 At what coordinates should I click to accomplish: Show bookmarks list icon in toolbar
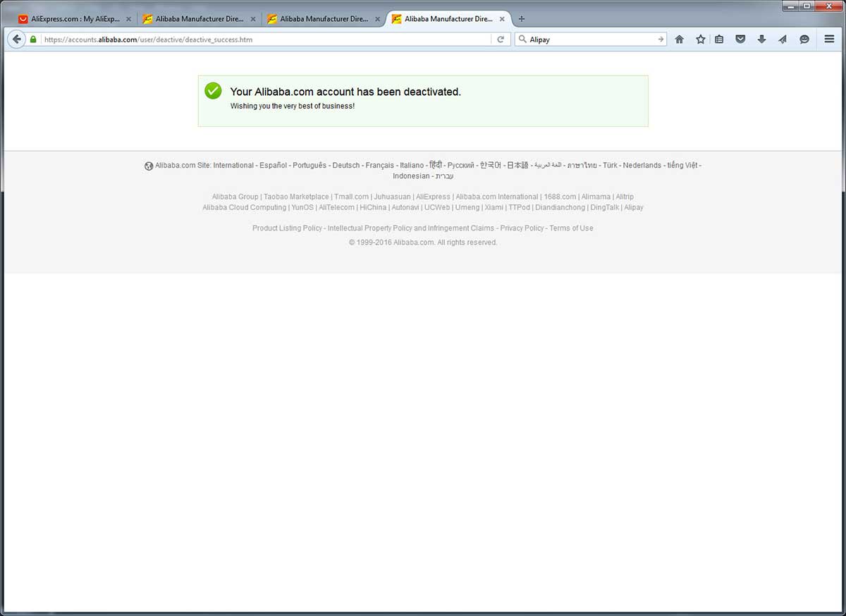coord(719,39)
